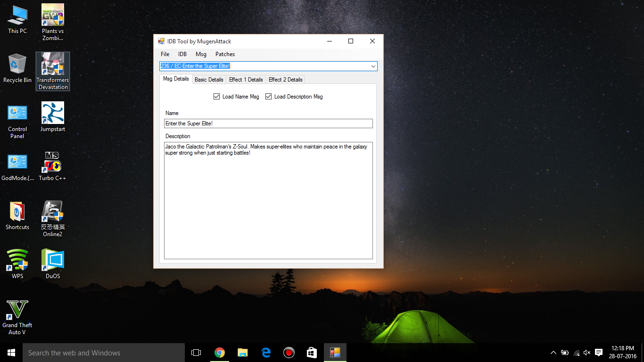Switch to the Basic Details tab
Image resolution: width=644 pixels, height=362 pixels.
coord(209,80)
